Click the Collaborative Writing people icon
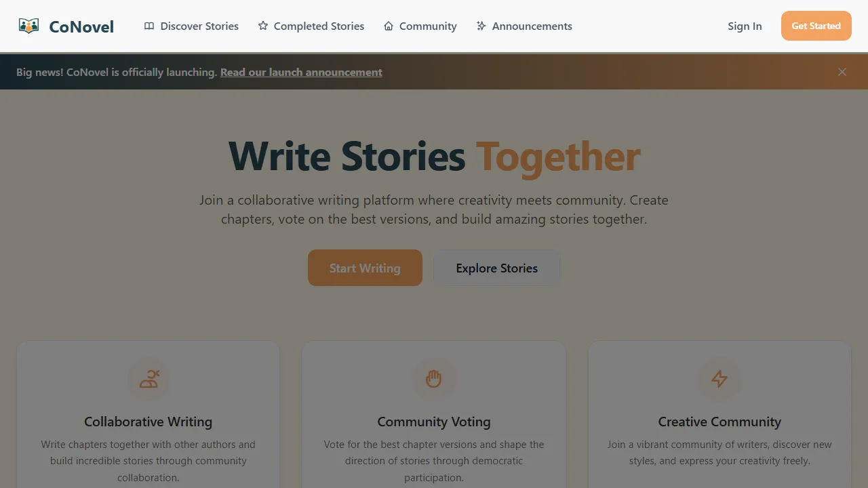The image size is (868, 488). [148, 379]
